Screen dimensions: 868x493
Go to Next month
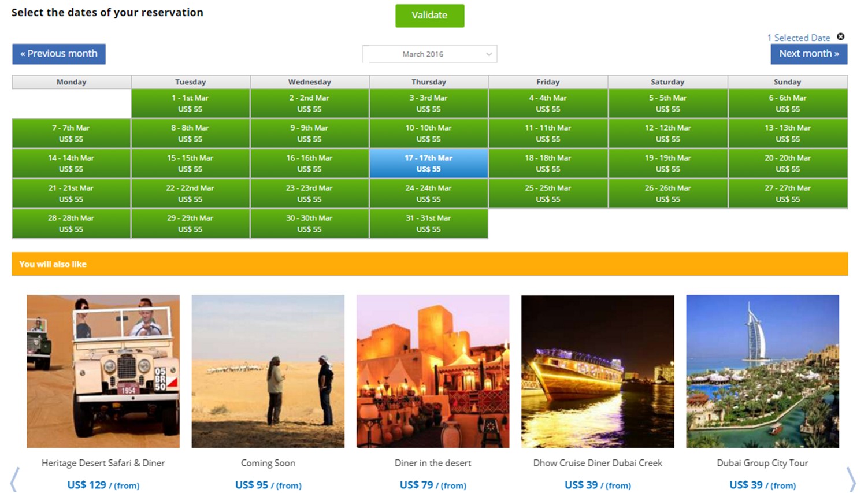(809, 54)
